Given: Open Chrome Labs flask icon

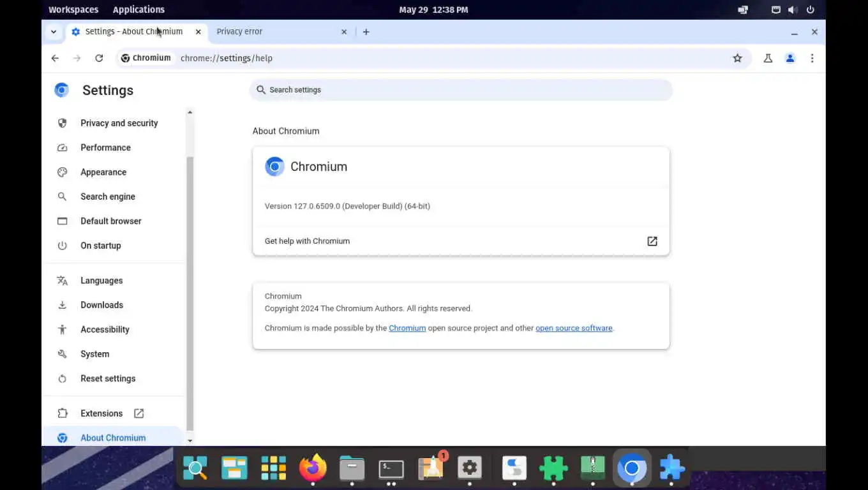Looking at the screenshot, I should [768, 58].
